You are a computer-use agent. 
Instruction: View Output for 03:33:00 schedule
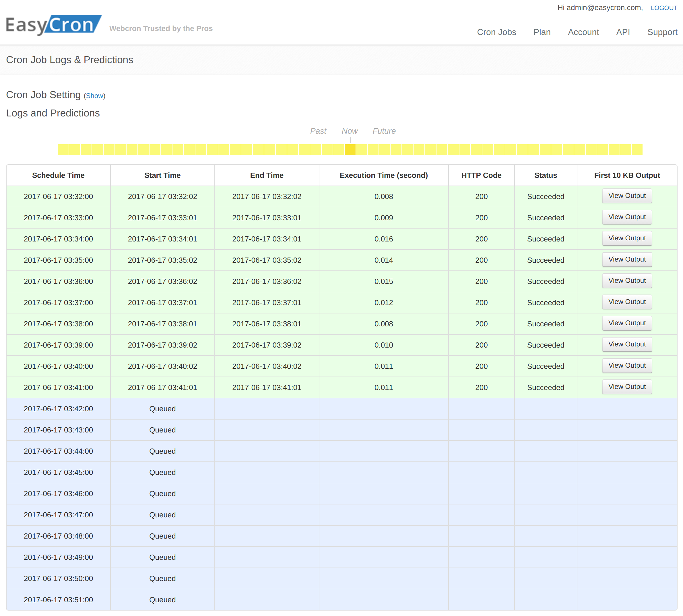click(627, 217)
